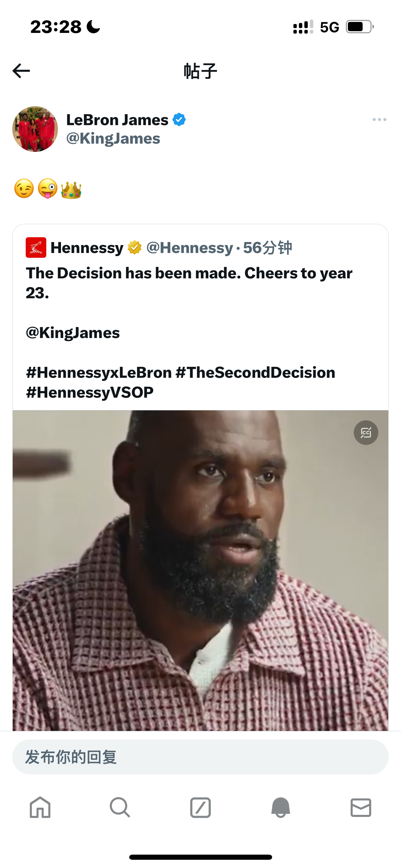Open the Notifications bell tab
The height and width of the screenshot is (868, 401).
(x=281, y=807)
